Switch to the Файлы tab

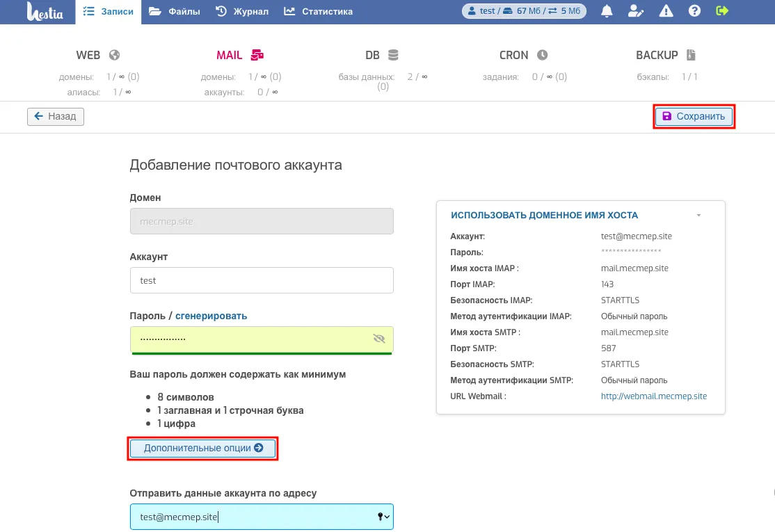[175, 11]
